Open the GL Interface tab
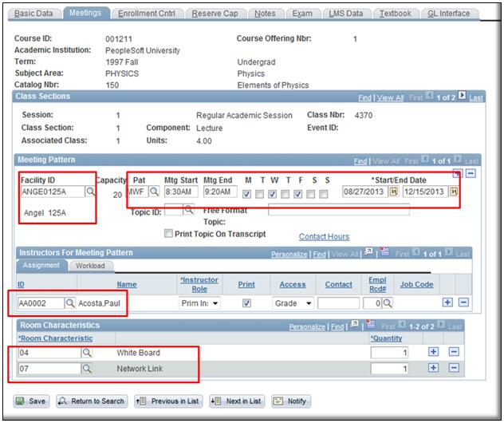This screenshot has width=504, height=423. 449,14
